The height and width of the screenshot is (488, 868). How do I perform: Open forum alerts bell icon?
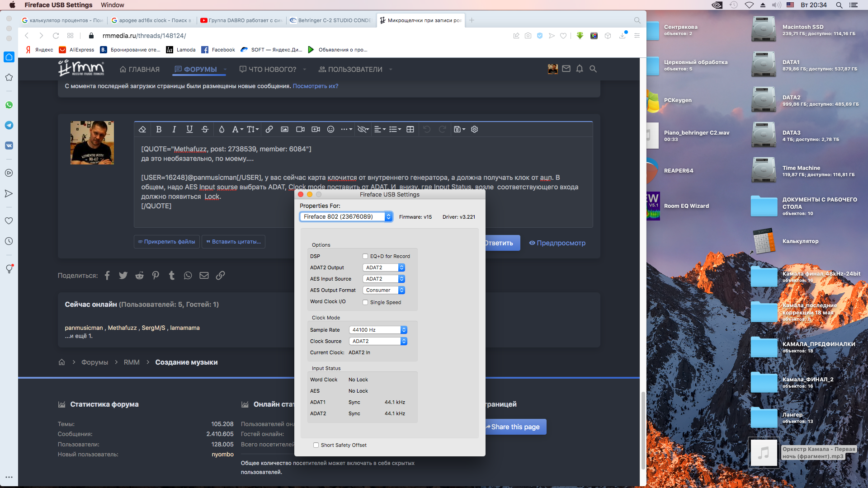click(580, 69)
